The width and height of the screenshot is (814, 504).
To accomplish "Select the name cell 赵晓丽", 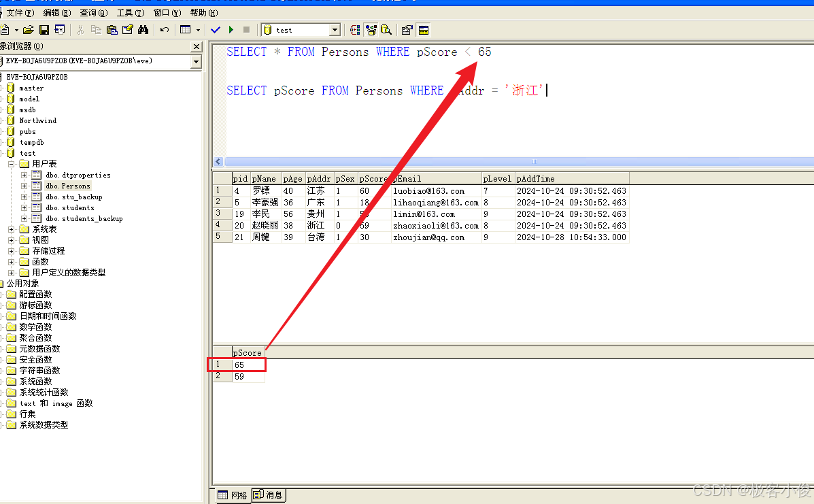I will point(266,226).
